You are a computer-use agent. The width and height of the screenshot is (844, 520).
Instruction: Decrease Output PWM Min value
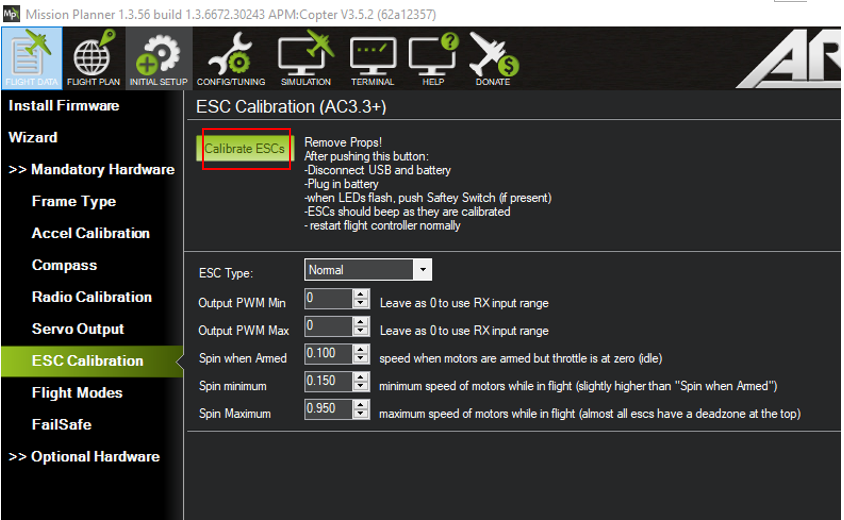tap(361, 303)
